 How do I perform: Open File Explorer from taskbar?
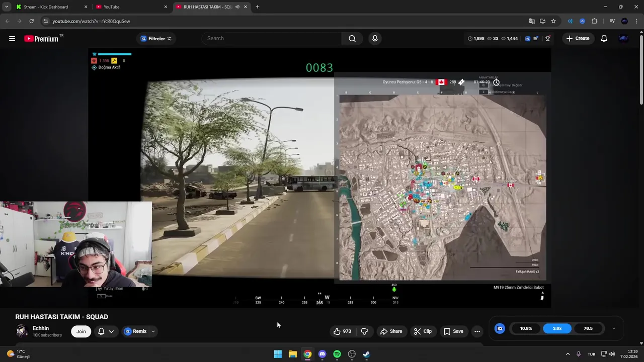293,354
